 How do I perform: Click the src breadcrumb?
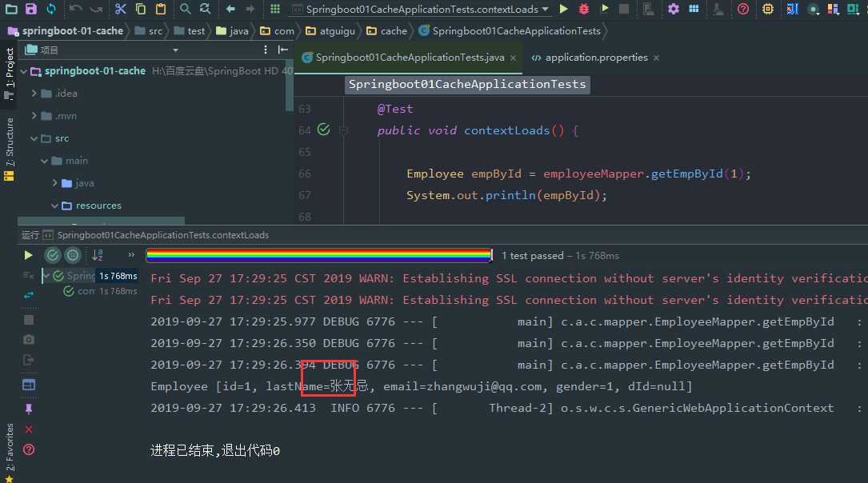(149, 31)
